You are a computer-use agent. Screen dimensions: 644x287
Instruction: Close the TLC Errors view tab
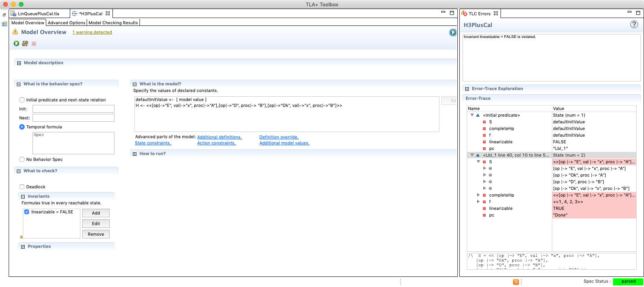click(496, 13)
